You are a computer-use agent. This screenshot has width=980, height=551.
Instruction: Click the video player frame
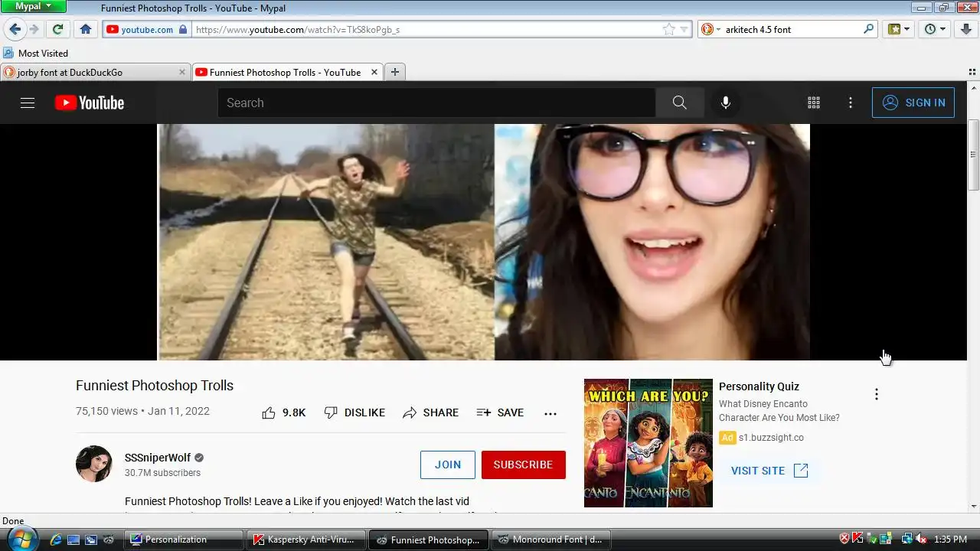point(484,242)
